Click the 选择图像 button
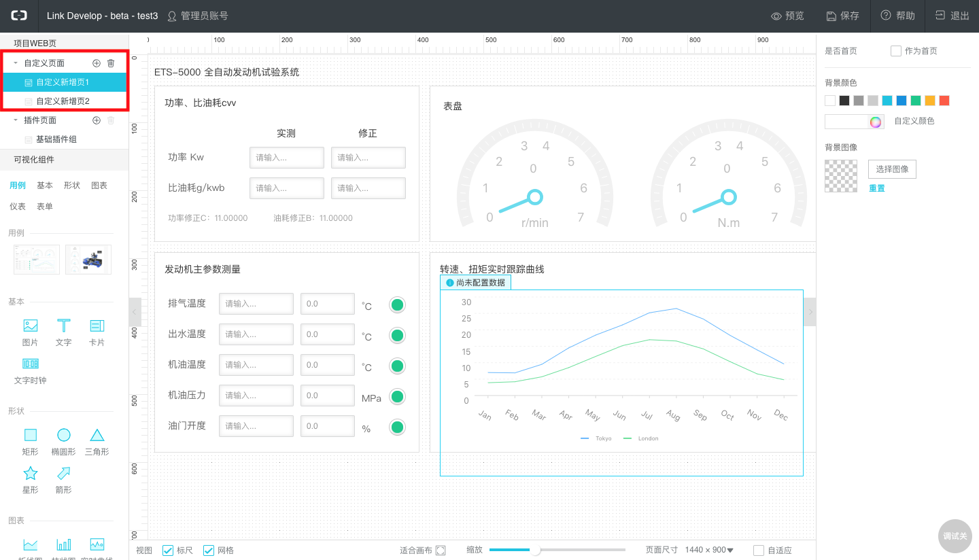Viewport: 979px width, 560px height. pyautogui.click(x=892, y=169)
